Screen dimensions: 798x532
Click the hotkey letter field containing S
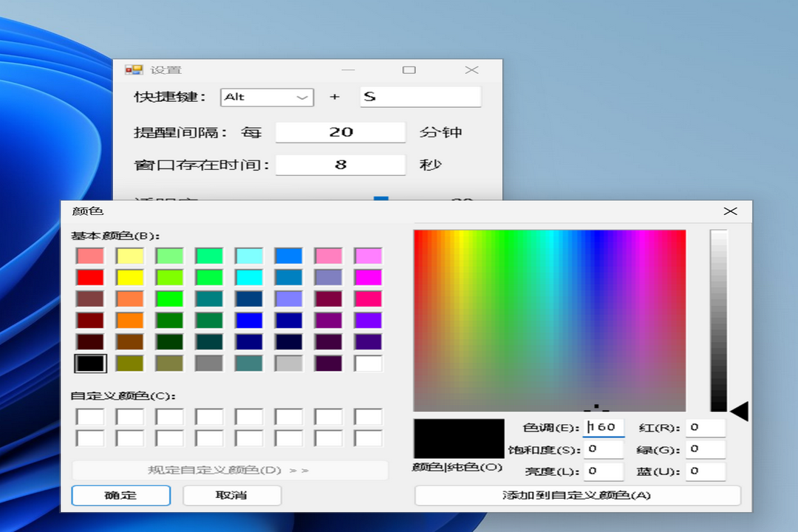pyautogui.click(x=420, y=97)
